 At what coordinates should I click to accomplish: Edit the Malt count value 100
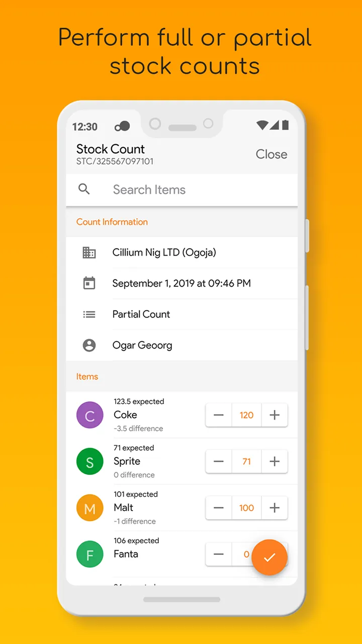pyautogui.click(x=246, y=508)
